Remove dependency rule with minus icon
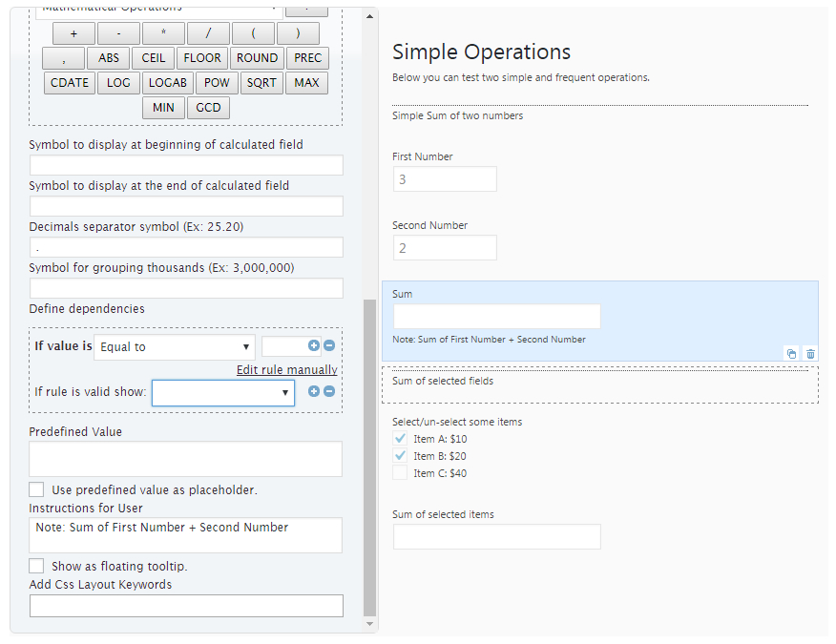This screenshot has width=836, height=644. pos(329,345)
